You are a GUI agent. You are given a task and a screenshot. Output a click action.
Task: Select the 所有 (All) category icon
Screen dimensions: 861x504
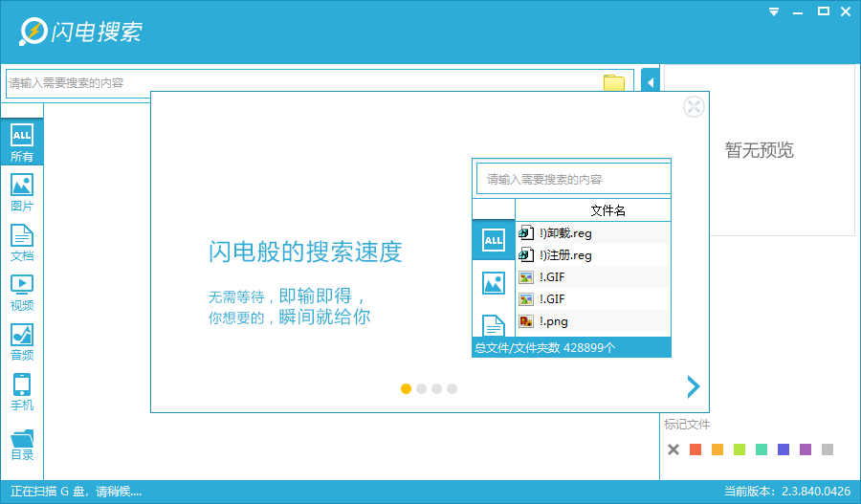(x=22, y=142)
